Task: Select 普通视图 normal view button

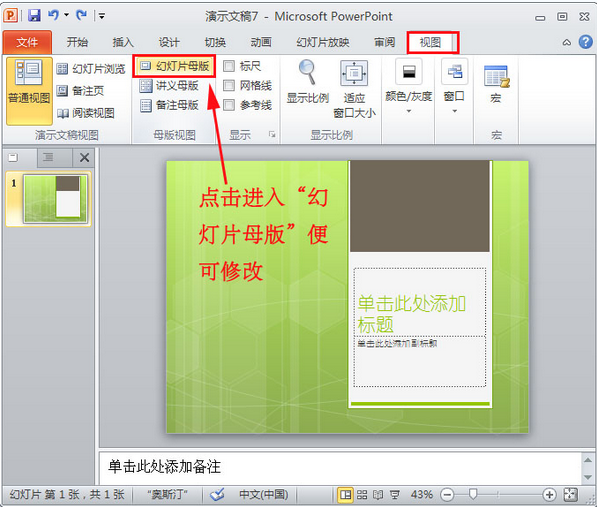Action: point(29,91)
